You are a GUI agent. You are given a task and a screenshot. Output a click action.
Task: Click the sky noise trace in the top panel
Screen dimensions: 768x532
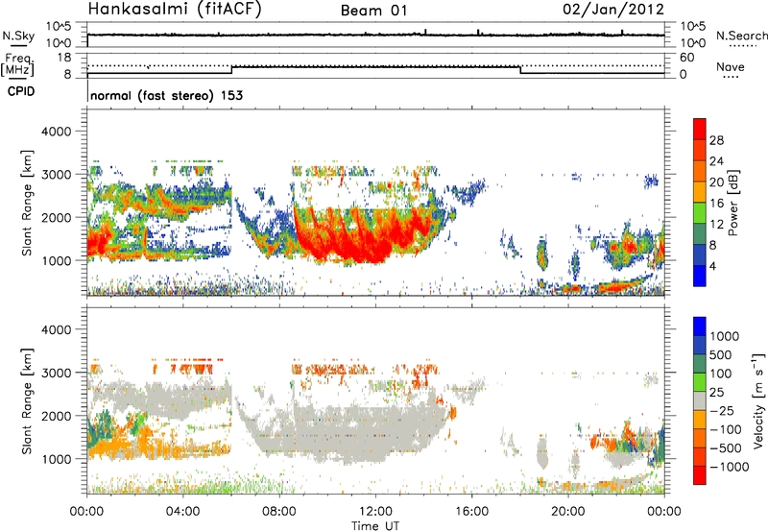[375, 35]
